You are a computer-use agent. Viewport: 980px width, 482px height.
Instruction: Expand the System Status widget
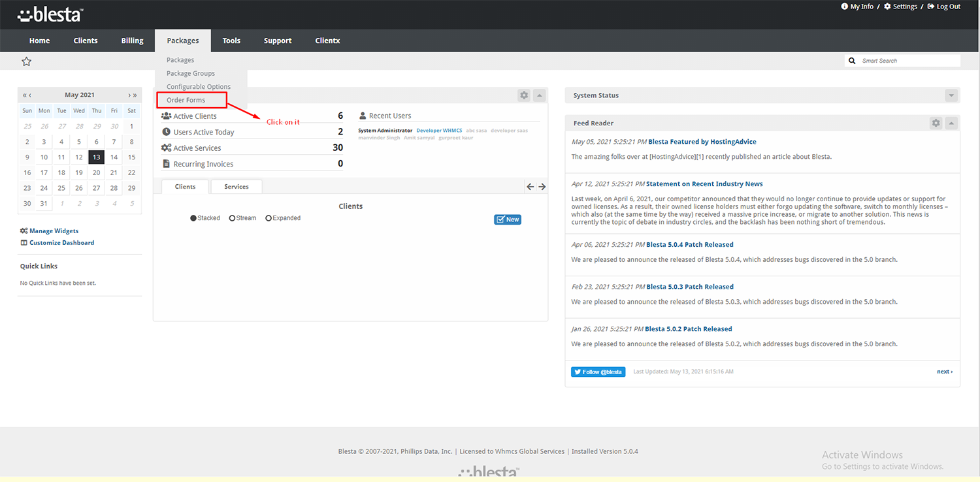[951, 95]
